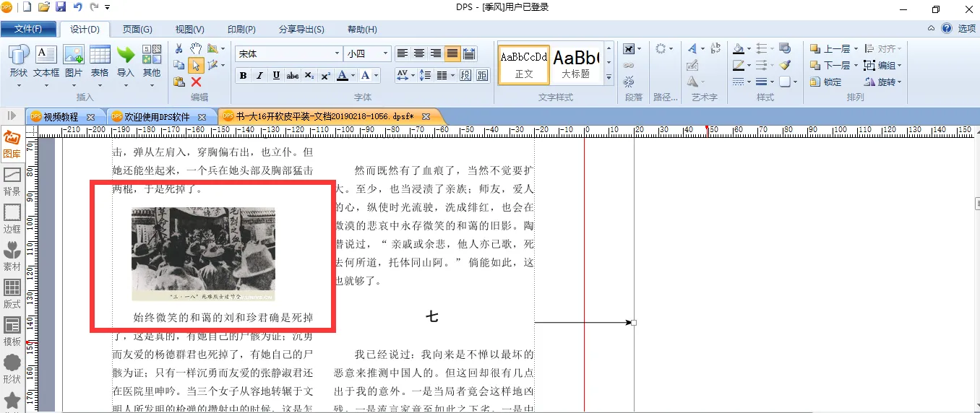
Task: Open the 帮助(H) ribbon tab
Action: coord(362,30)
